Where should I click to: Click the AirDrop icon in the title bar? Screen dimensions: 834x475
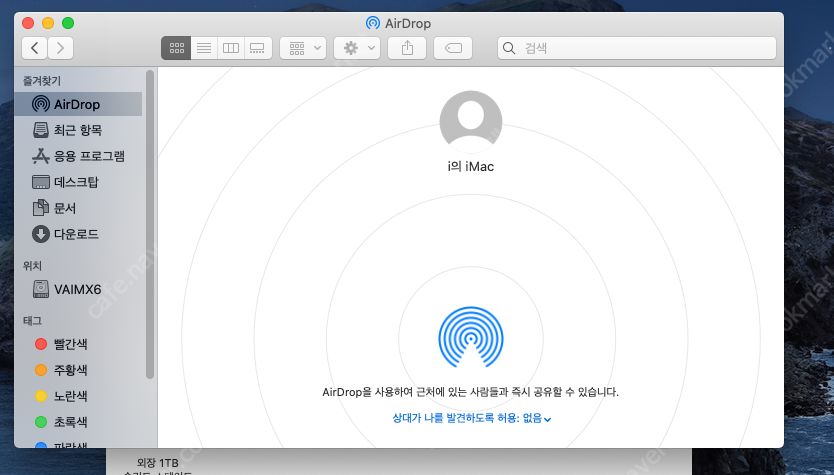point(373,23)
